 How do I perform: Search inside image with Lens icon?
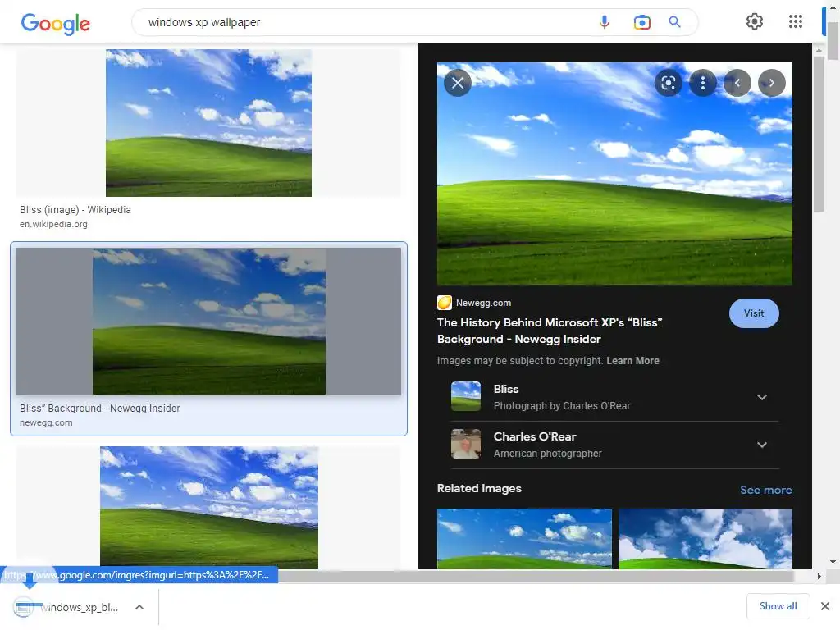coord(668,83)
